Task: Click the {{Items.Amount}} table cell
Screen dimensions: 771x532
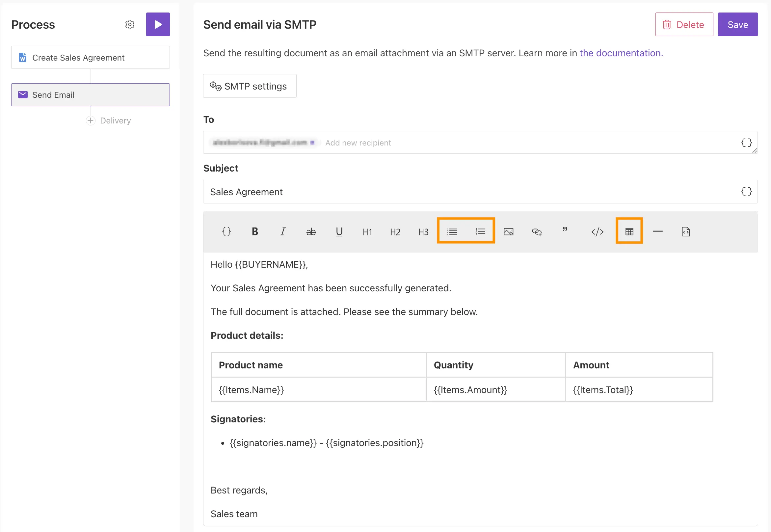Action: [x=495, y=390]
